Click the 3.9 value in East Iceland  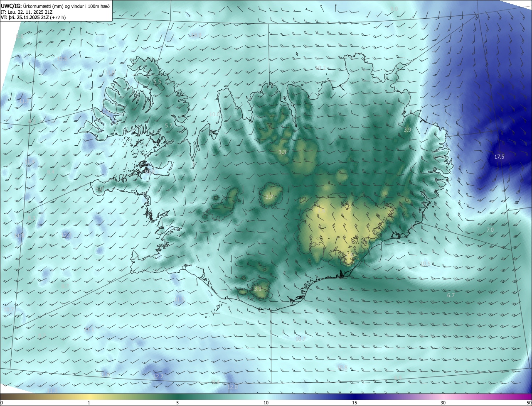pyautogui.click(x=407, y=130)
